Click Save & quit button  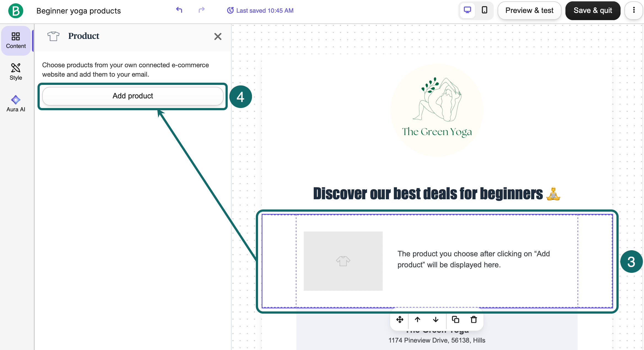click(x=593, y=10)
